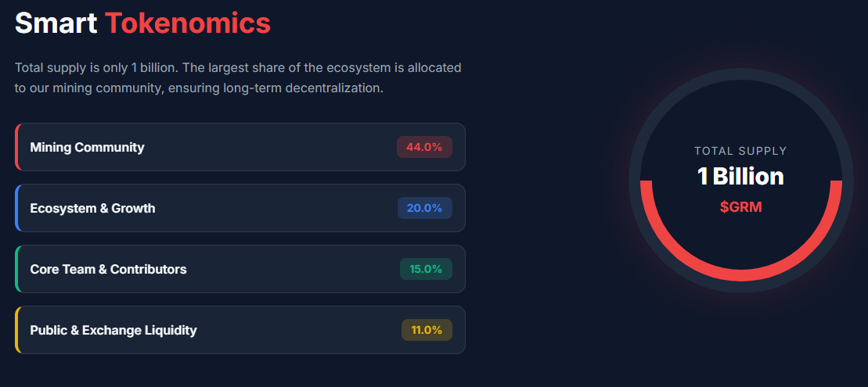
Task: Click the Mining Community allocation card
Action: coord(240,147)
